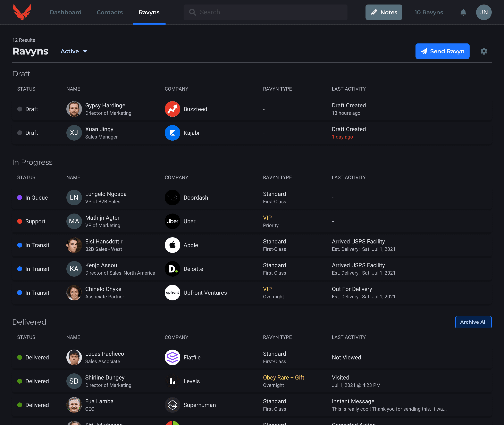
Task: Switch to the Dashboard tab
Action: click(65, 12)
